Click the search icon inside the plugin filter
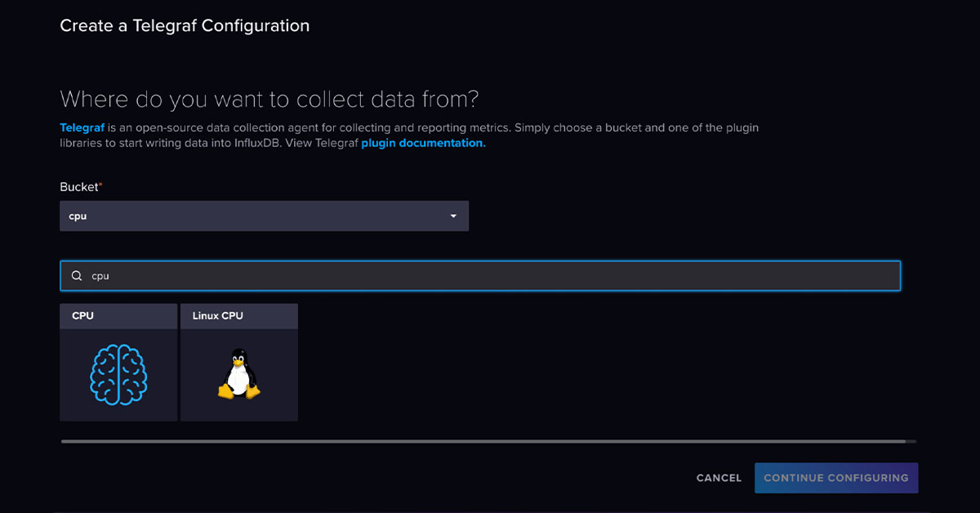The height and width of the screenshot is (513, 980). 76,275
